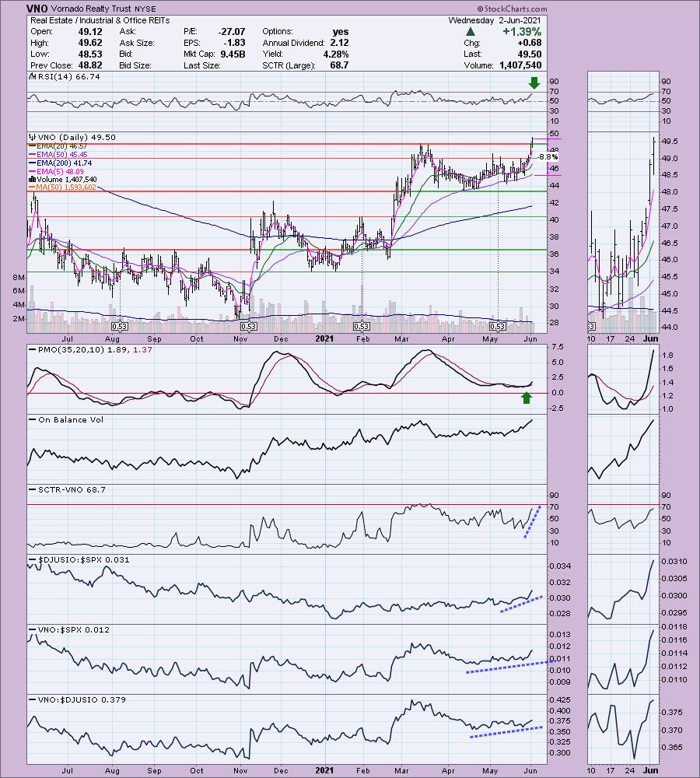Click the Yield value 4.28%
Viewport: 700px width, 778px height.
coord(336,54)
